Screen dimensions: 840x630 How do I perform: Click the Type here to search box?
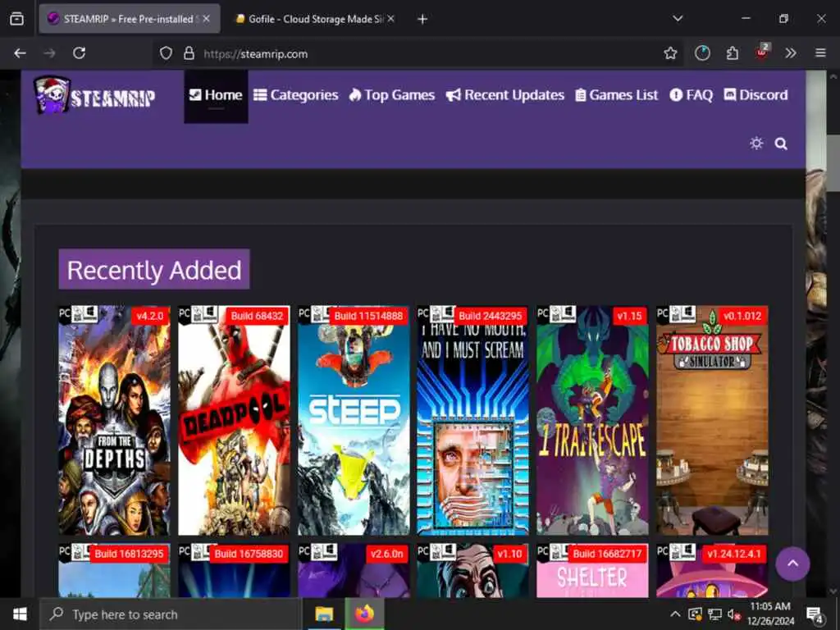(x=171, y=614)
